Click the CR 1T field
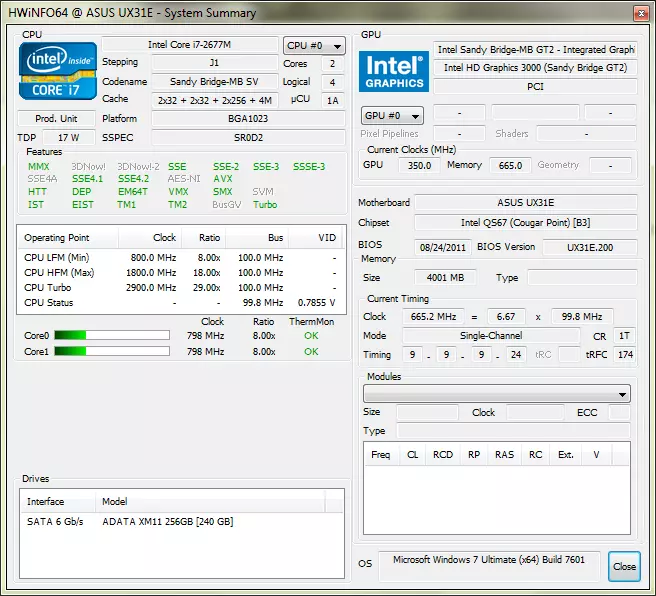 pos(625,335)
